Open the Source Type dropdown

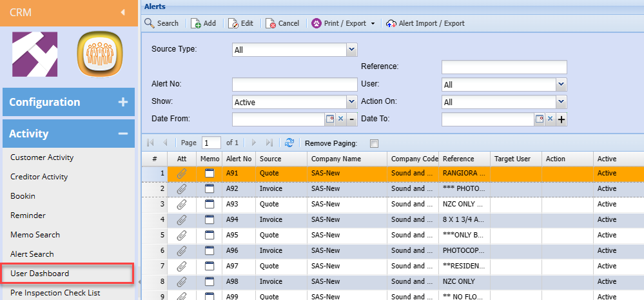click(x=351, y=49)
